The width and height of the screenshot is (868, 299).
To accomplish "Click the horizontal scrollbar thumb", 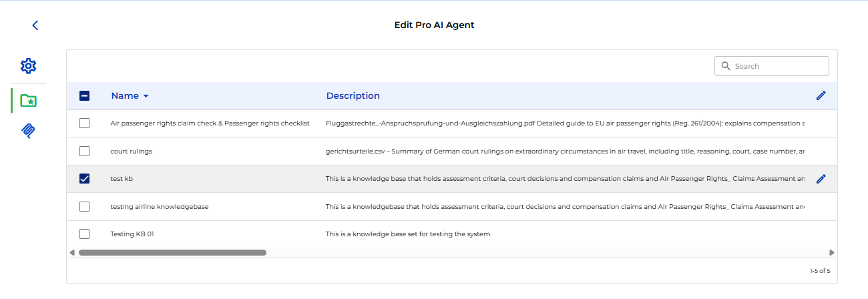I will [x=172, y=253].
